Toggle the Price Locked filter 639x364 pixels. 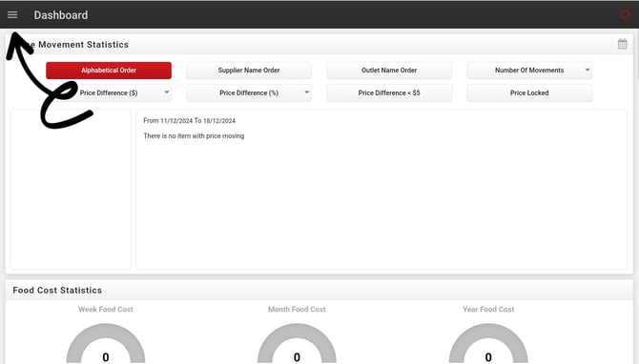tap(529, 92)
